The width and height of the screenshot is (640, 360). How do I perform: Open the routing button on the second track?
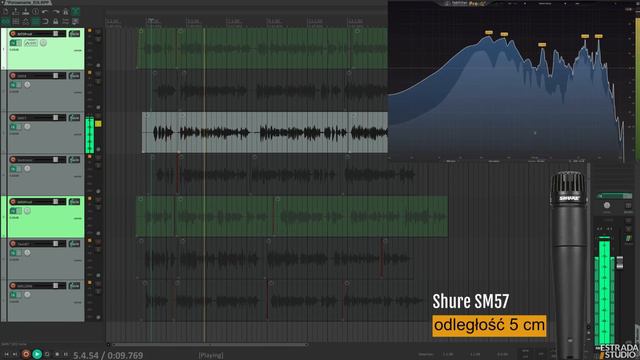pos(74,76)
